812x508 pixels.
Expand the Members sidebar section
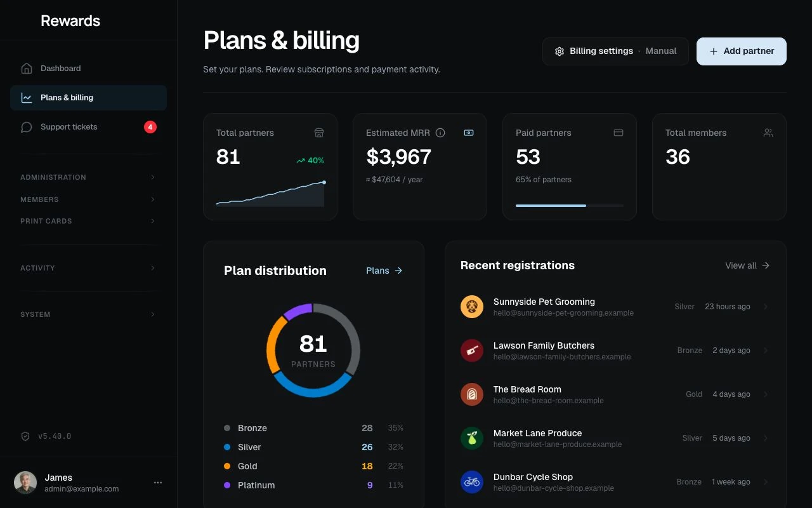coord(88,199)
